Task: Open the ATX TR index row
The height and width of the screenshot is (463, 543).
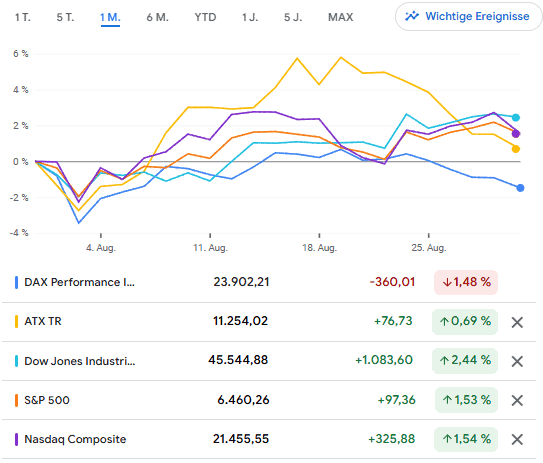Action: 269,322
